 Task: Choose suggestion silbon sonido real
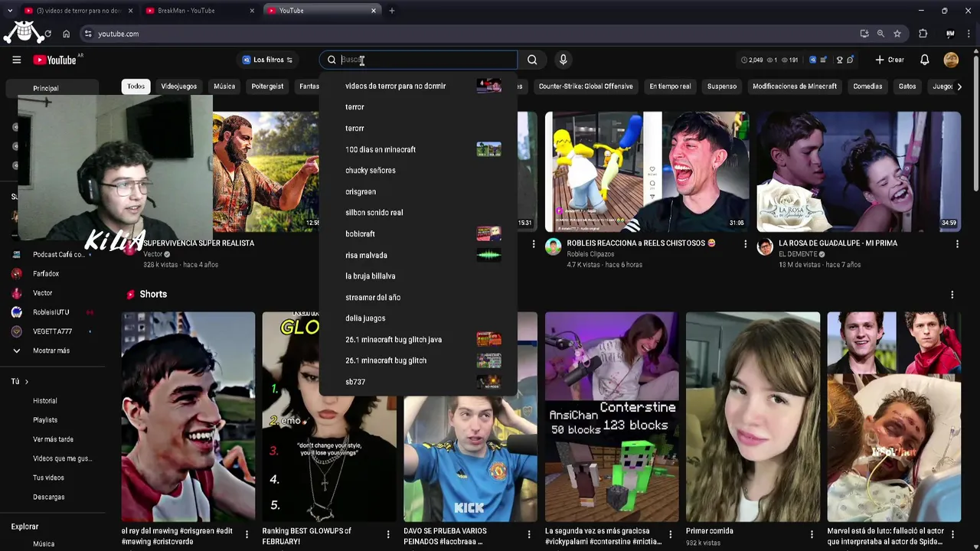tap(418, 213)
